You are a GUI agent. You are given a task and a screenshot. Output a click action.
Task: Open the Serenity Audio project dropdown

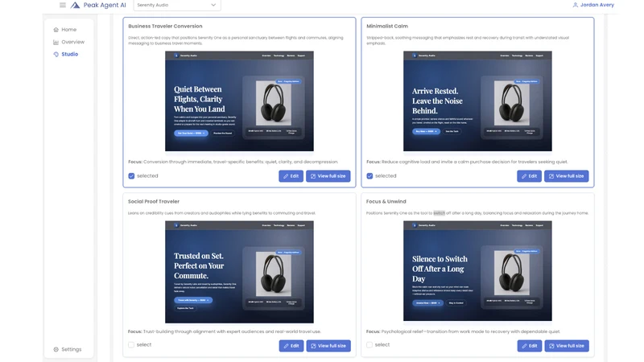coord(176,5)
